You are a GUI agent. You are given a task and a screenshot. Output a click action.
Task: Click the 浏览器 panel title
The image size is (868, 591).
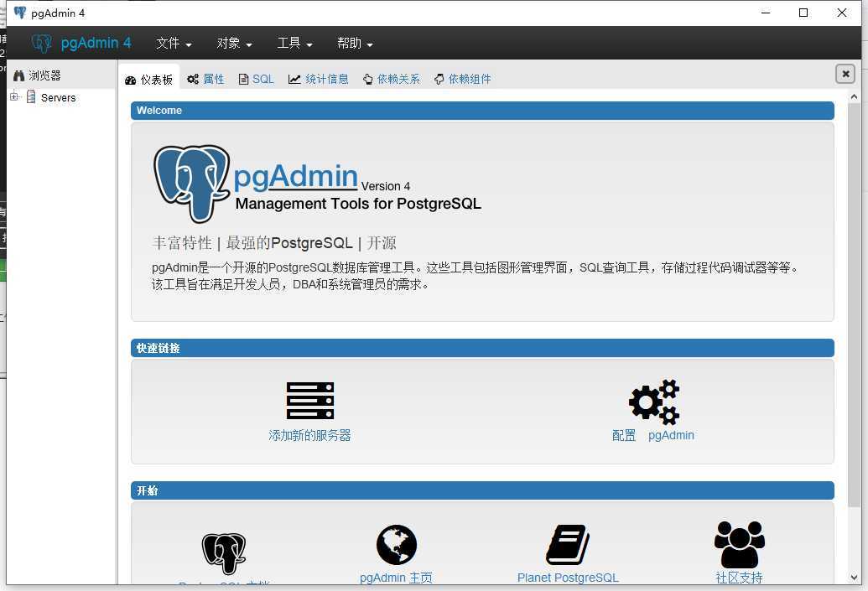44,75
